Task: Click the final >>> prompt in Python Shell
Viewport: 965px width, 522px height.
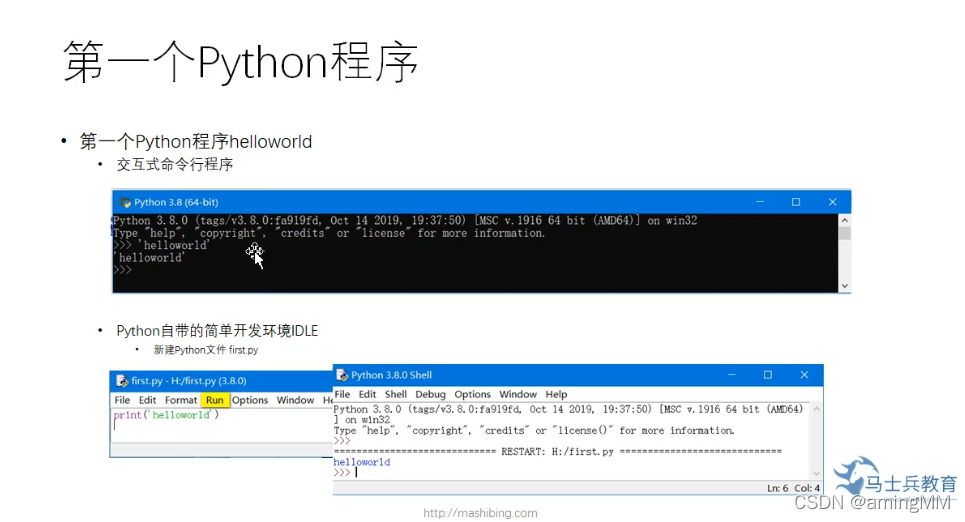Action: click(342, 472)
